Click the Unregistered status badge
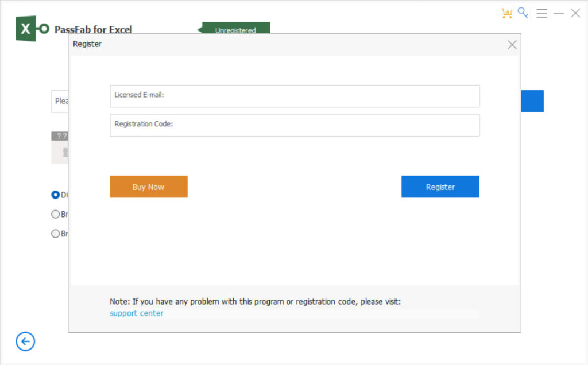Viewport: 588px width, 365px height. tap(234, 28)
